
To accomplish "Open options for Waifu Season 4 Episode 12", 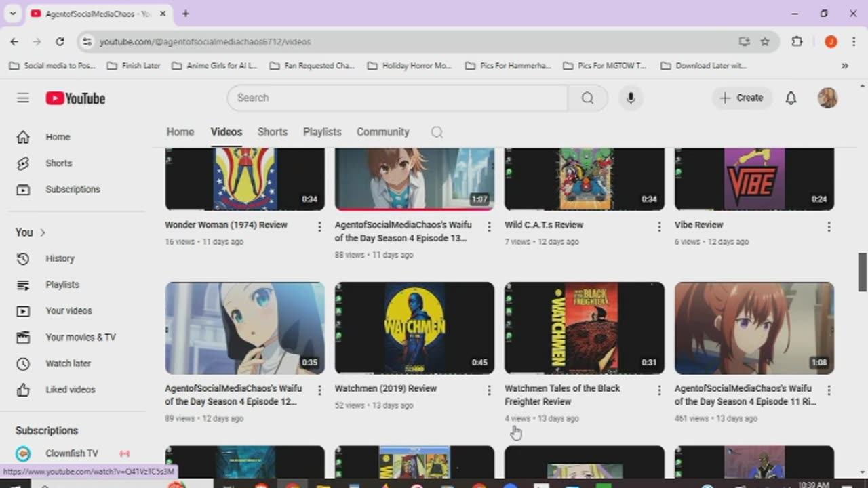I will [x=319, y=390].
